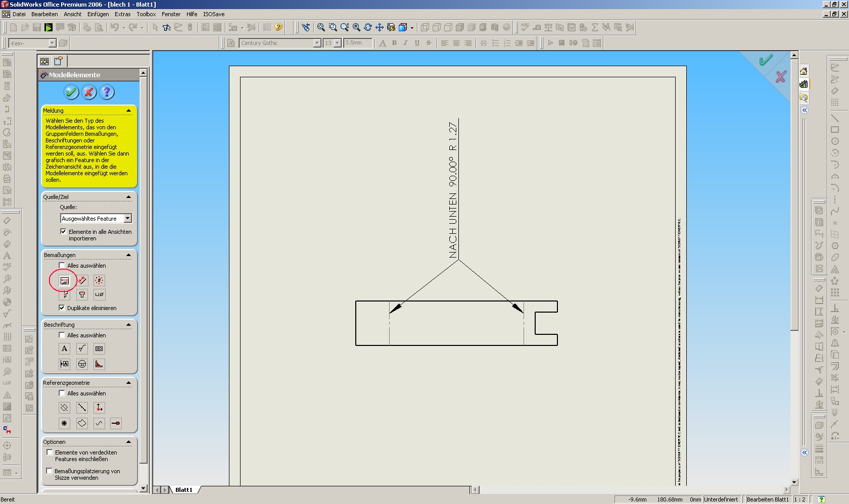Click the Pan view cross-arrows icon
The image size is (849, 504).
pos(379,27)
